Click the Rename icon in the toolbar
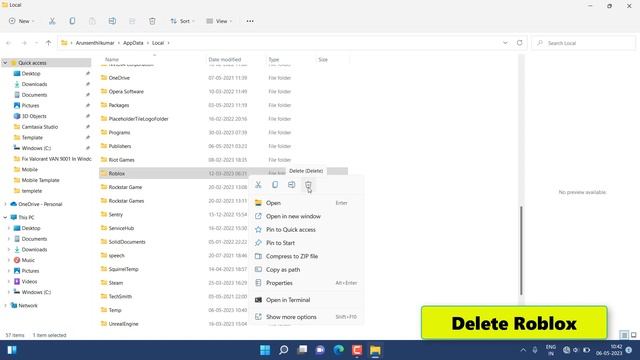The height and width of the screenshot is (360, 640). [x=112, y=21]
